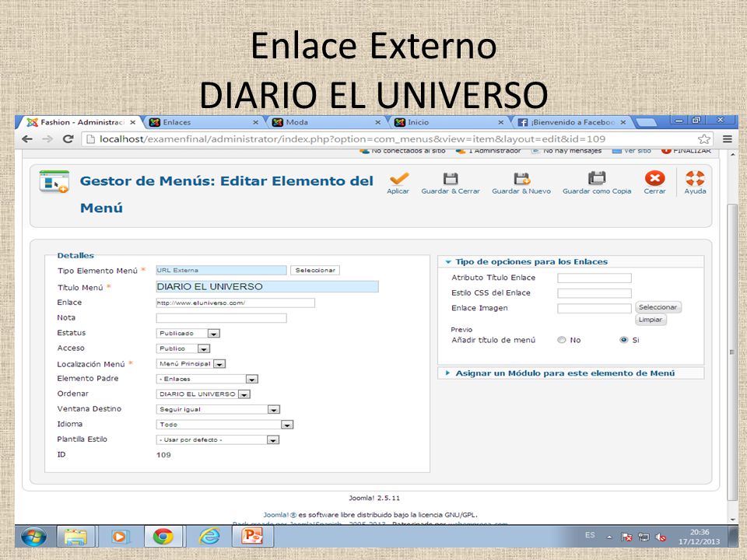Click Chrome icon in the taskbar
This screenshot has width=747, height=560.
click(163, 537)
